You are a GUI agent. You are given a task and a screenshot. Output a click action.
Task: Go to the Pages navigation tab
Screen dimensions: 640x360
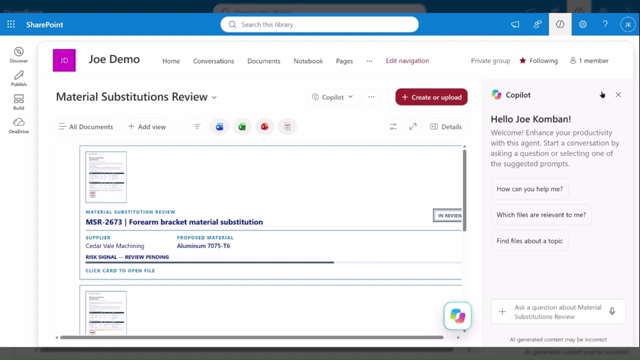point(344,61)
